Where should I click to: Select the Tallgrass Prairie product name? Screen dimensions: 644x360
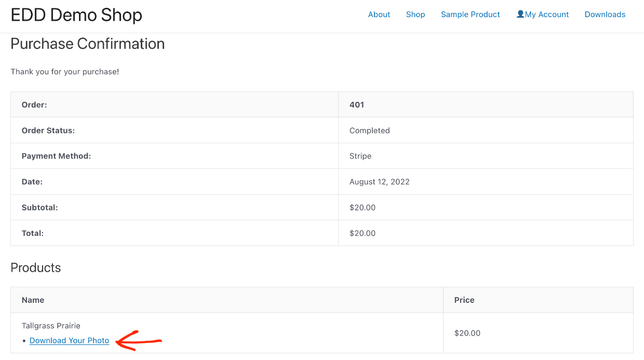51,325
